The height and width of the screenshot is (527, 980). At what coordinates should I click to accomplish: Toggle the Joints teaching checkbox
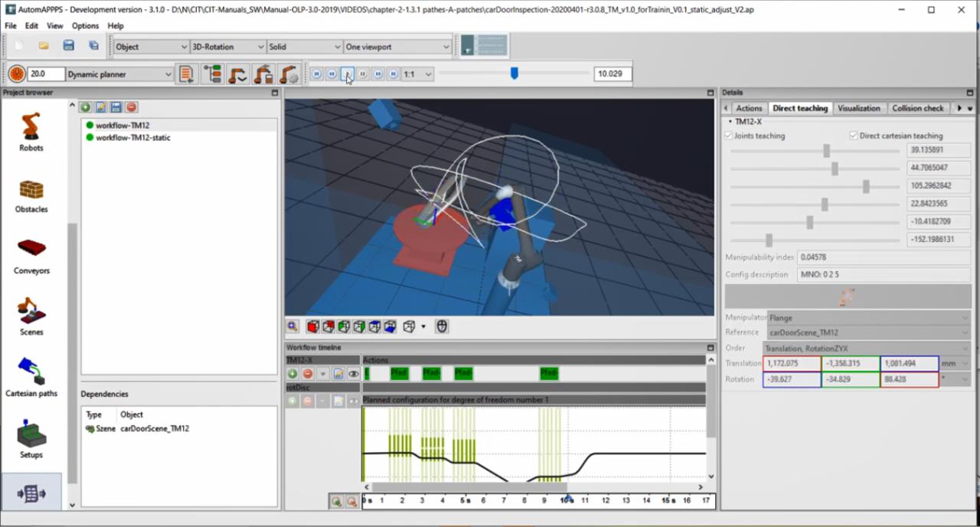pos(729,136)
